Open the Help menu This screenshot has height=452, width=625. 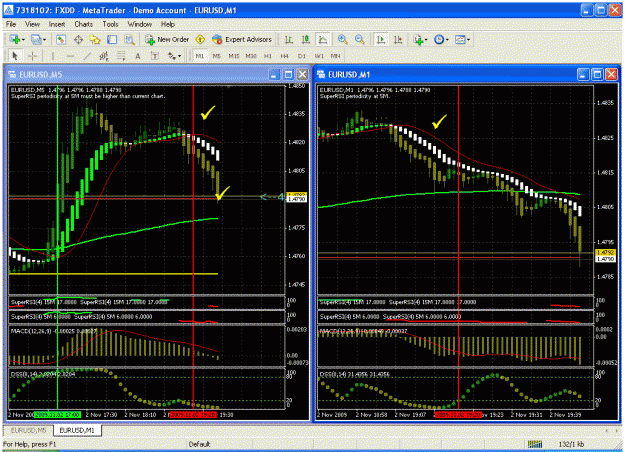168,24
